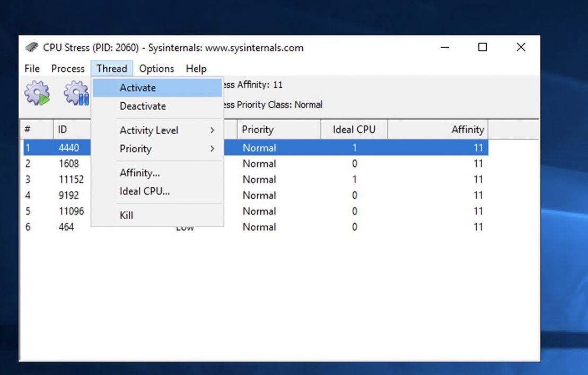Click Ideal CPU value of thread 3
Viewport: 588px width, 375px height.
point(354,180)
